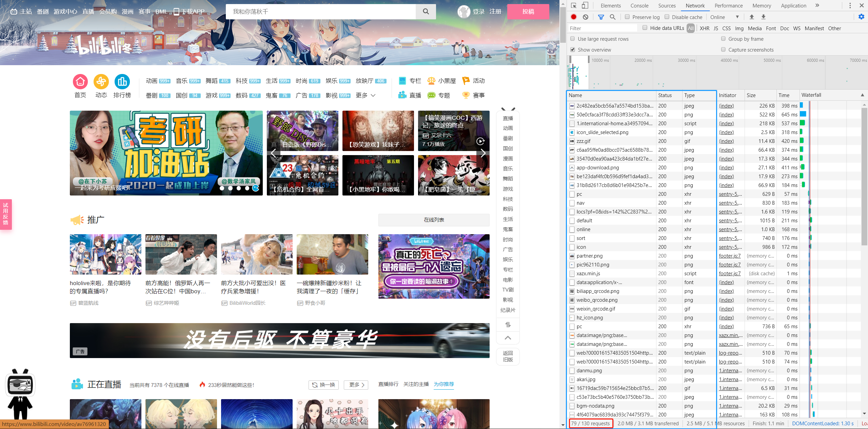Go to previous carousel slide arrow
The height and width of the screenshot is (429, 868).
click(274, 153)
